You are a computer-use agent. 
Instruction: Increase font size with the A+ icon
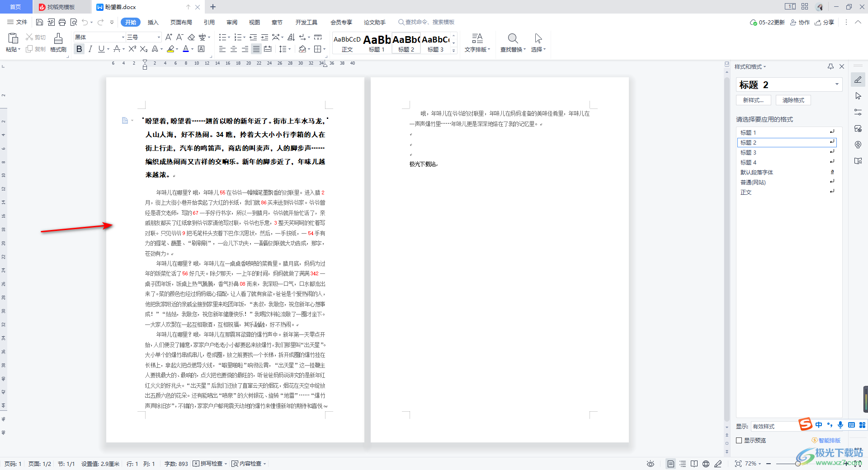coord(169,37)
